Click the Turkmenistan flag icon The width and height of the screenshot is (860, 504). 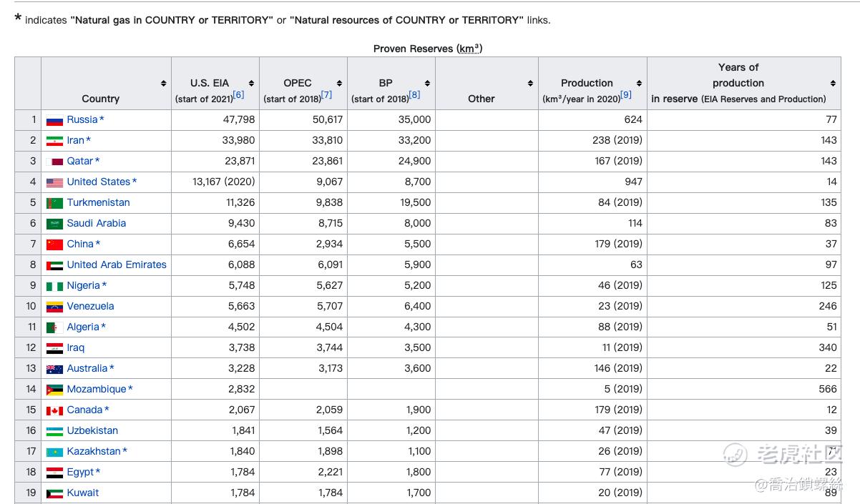pyautogui.click(x=54, y=203)
